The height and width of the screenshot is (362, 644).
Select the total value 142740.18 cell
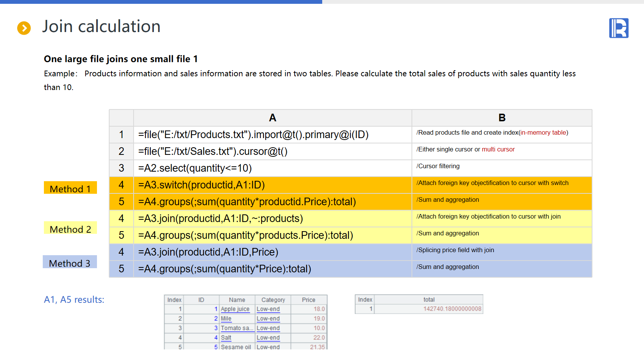coord(452,309)
